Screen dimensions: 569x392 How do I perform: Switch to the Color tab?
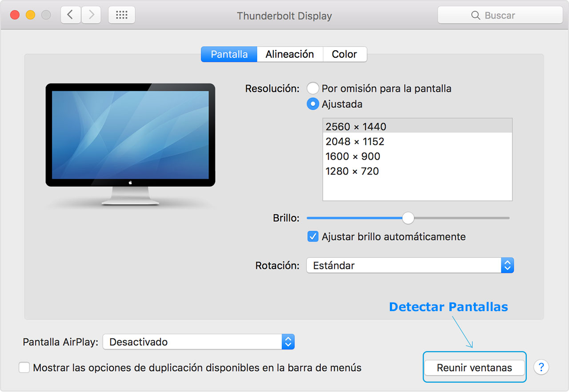pyautogui.click(x=345, y=54)
